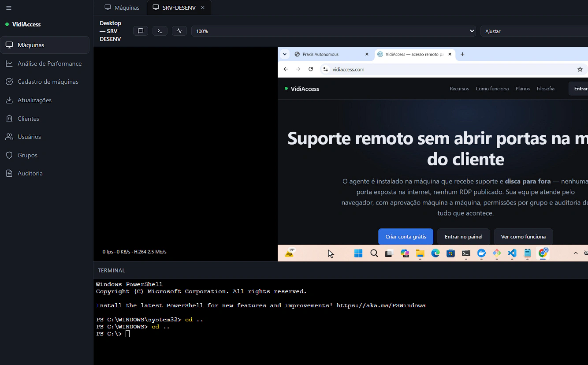Go to Cadastro de máquinas
Image resolution: width=588 pixels, height=365 pixels.
click(45, 82)
